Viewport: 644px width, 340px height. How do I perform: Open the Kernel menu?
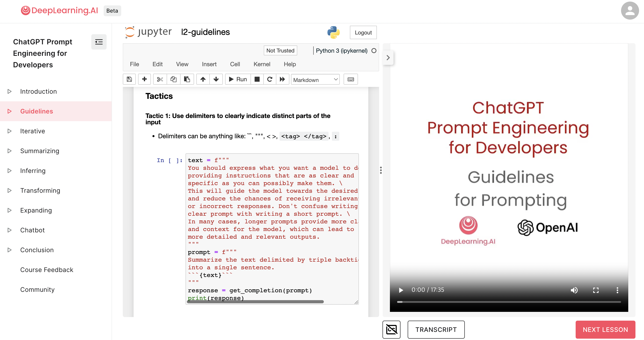click(x=262, y=64)
